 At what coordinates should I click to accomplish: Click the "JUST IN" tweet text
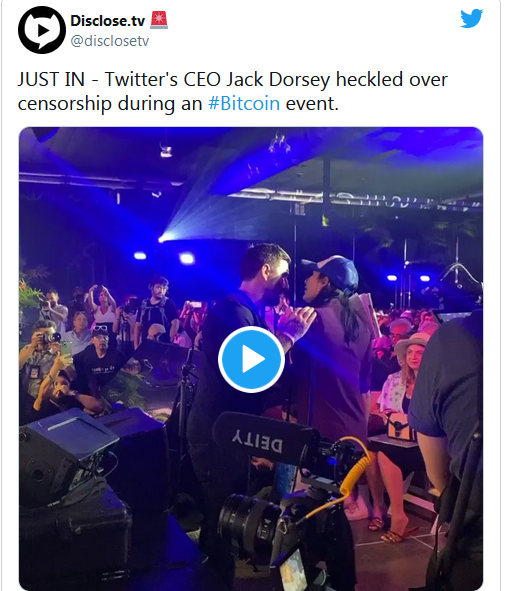(51, 80)
